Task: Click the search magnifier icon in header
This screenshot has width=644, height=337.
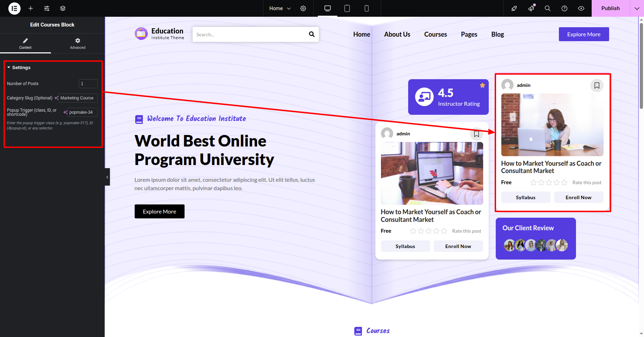Action: [312, 34]
